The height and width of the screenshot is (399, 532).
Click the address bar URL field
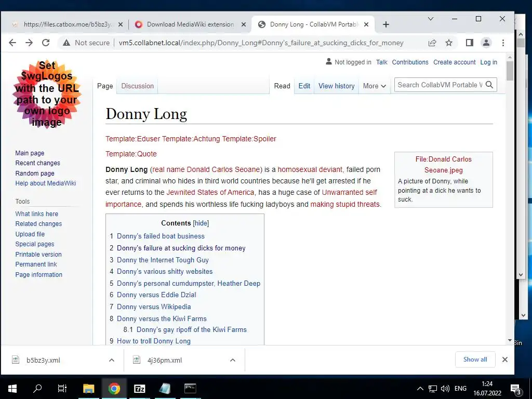pyautogui.click(x=261, y=43)
